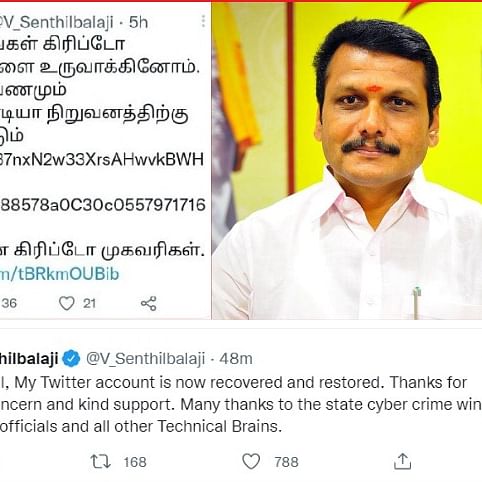Open the 48m timestamp of recovered tweet
The width and height of the screenshot is (482, 482).
click(236, 359)
